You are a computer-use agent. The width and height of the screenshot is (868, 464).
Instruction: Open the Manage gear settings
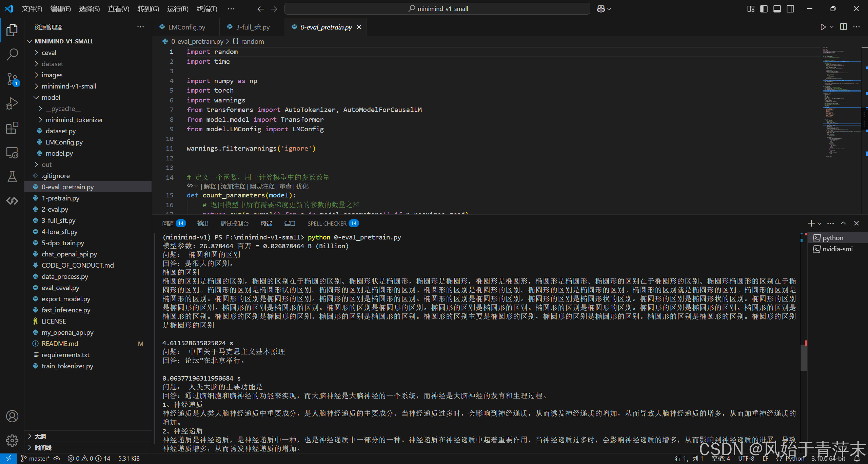coord(12,441)
